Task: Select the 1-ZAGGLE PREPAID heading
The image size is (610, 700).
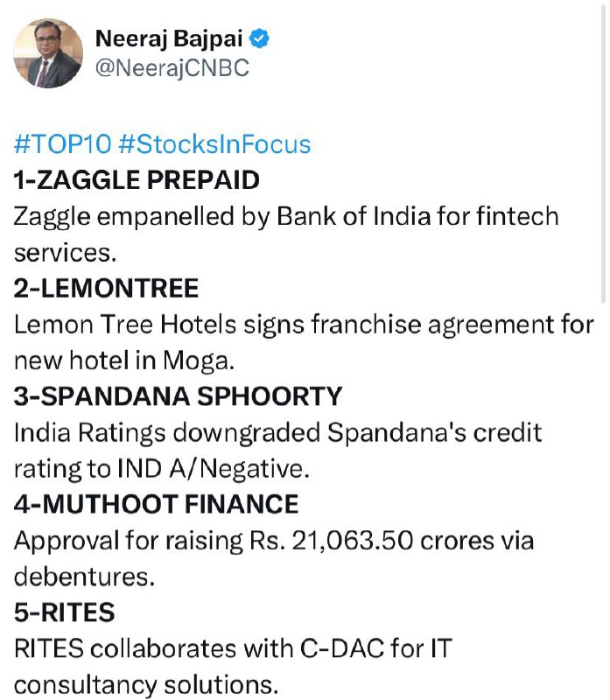Action: click(137, 180)
